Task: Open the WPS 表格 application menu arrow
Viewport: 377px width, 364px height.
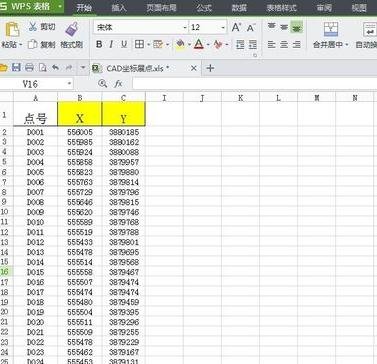Action: (60, 7)
